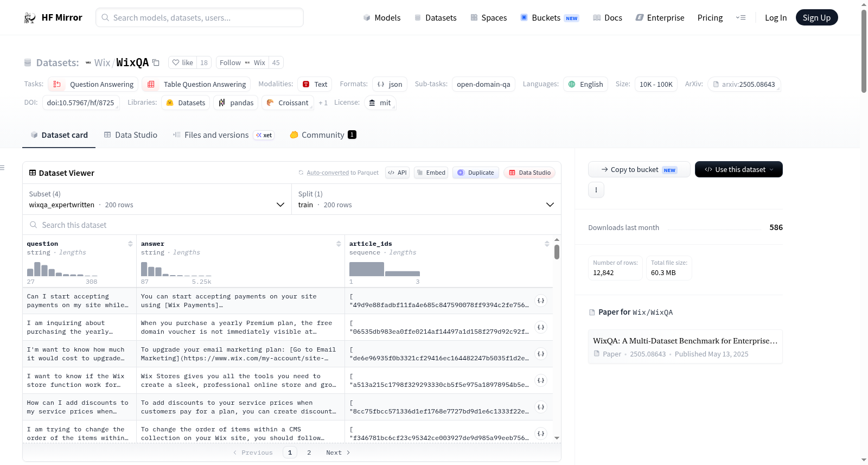Click the question lengths histogram
The height and width of the screenshot is (465, 868).
point(62,269)
